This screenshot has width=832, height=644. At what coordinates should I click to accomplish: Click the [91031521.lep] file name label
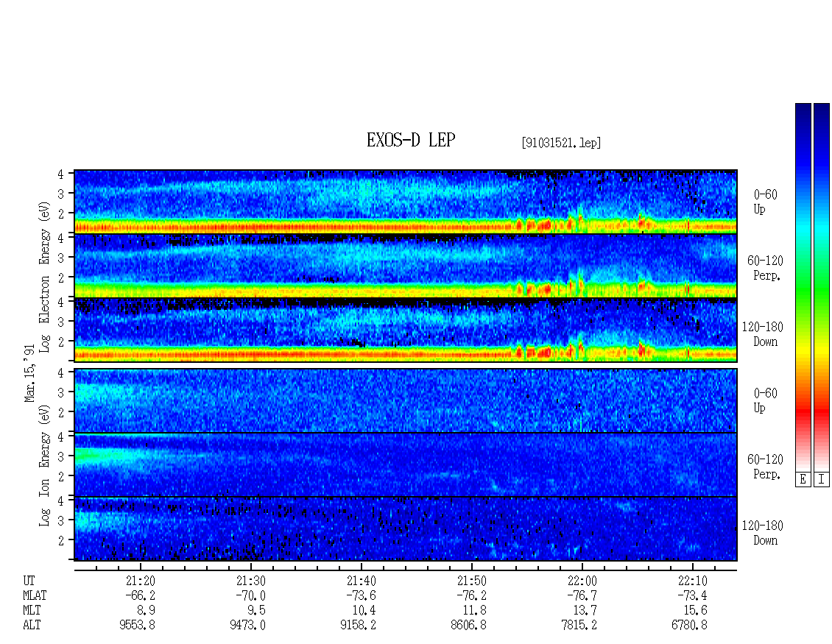pos(561,143)
